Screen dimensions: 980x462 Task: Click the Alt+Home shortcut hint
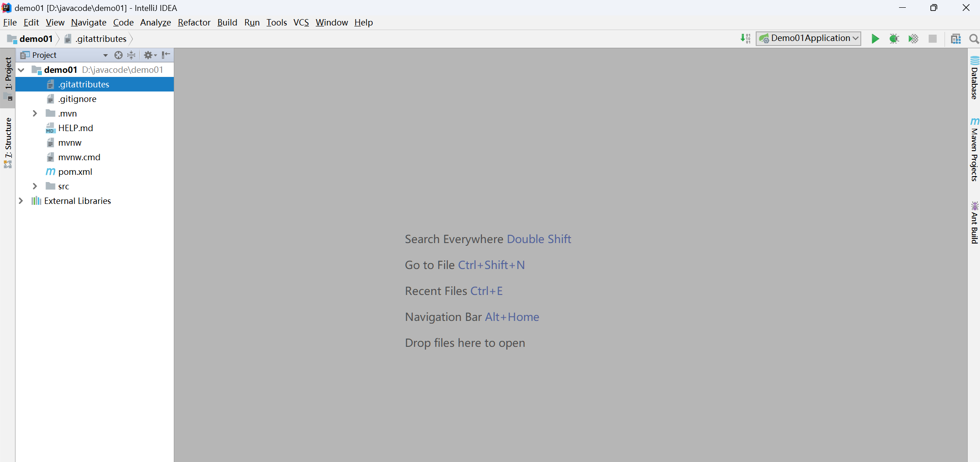(x=512, y=317)
